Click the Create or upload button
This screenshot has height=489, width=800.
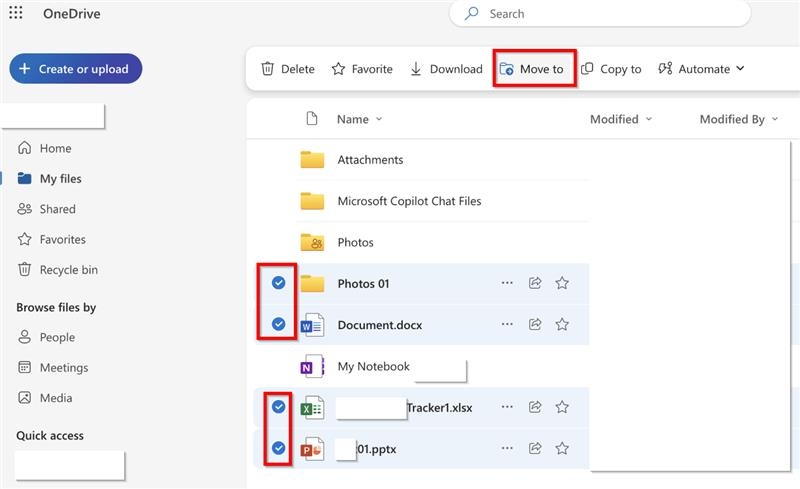tap(76, 68)
